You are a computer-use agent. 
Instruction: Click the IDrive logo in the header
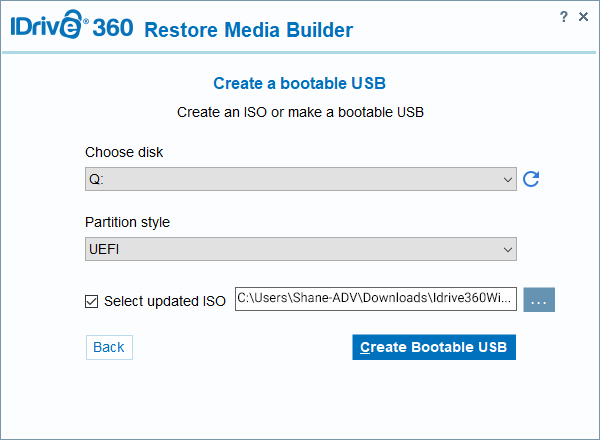click(48, 27)
